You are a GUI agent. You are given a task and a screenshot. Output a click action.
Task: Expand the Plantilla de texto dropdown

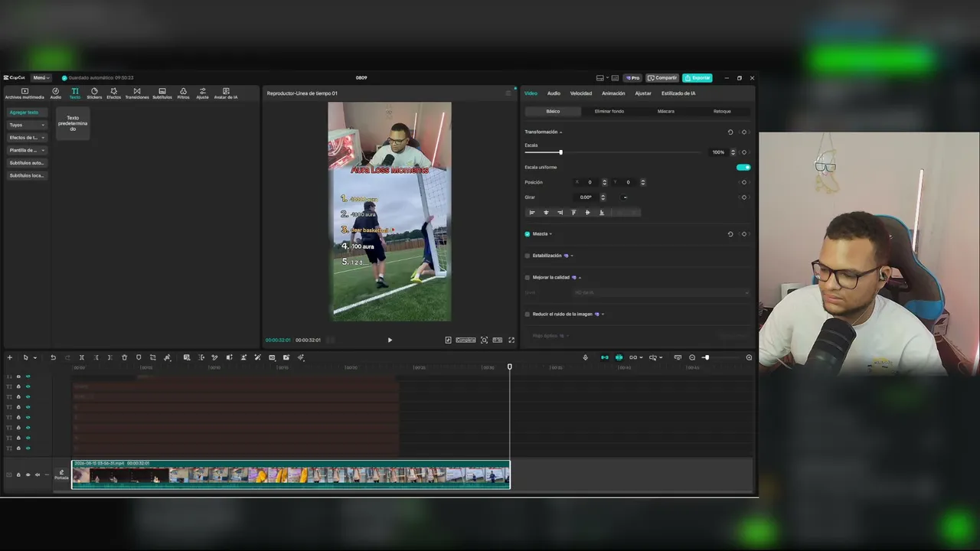(x=28, y=150)
